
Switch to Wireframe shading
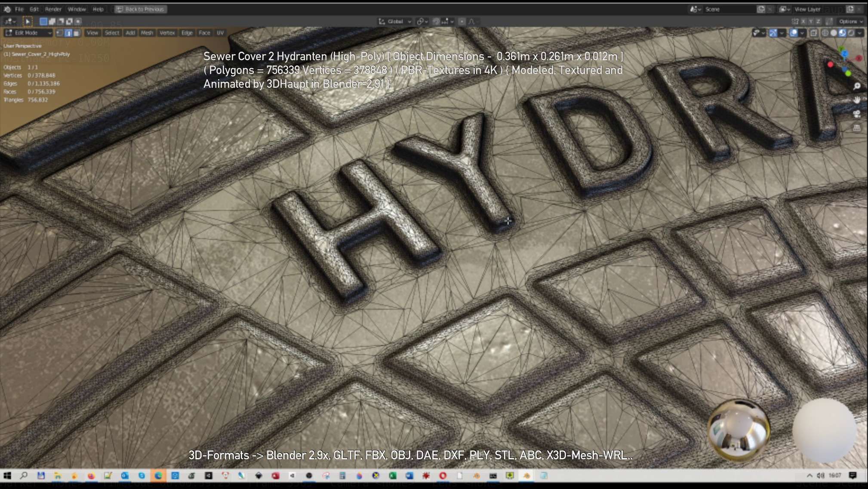pyautogui.click(x=825, y=33)
